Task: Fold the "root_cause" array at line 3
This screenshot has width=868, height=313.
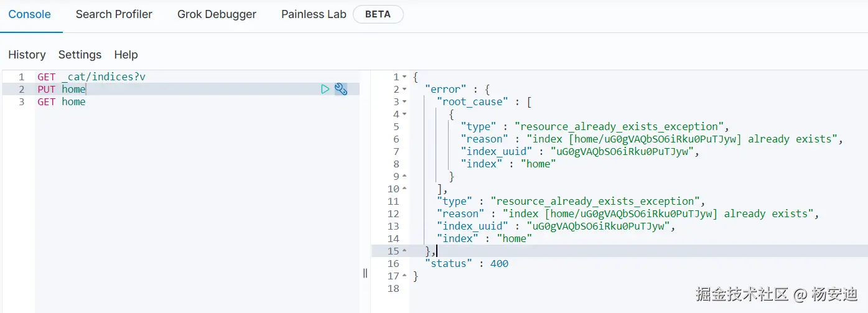Action: click(404, 102)
